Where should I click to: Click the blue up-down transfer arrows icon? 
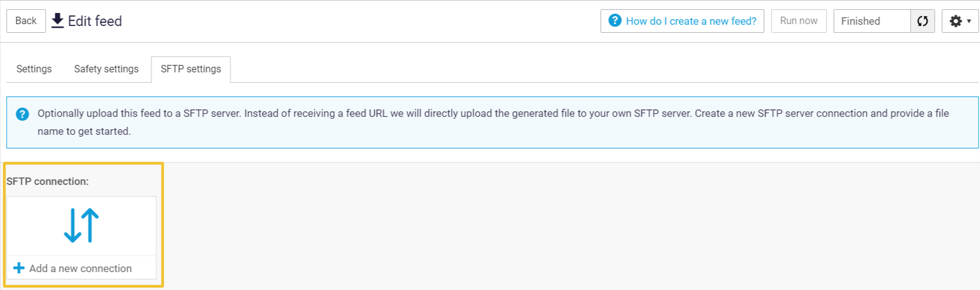click(x=81, y=224)
